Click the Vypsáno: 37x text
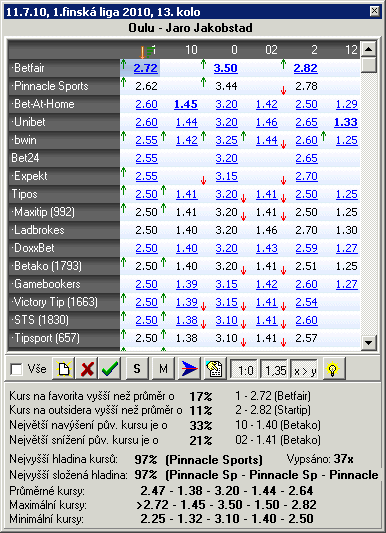Screen dimensions: 386x533 tap(320, 459)
